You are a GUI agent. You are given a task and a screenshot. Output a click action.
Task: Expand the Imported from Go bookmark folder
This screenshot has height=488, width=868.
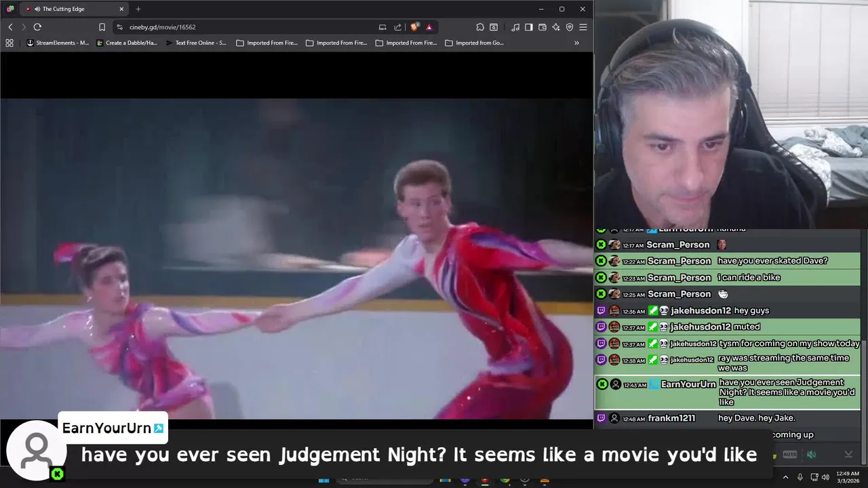474,43
